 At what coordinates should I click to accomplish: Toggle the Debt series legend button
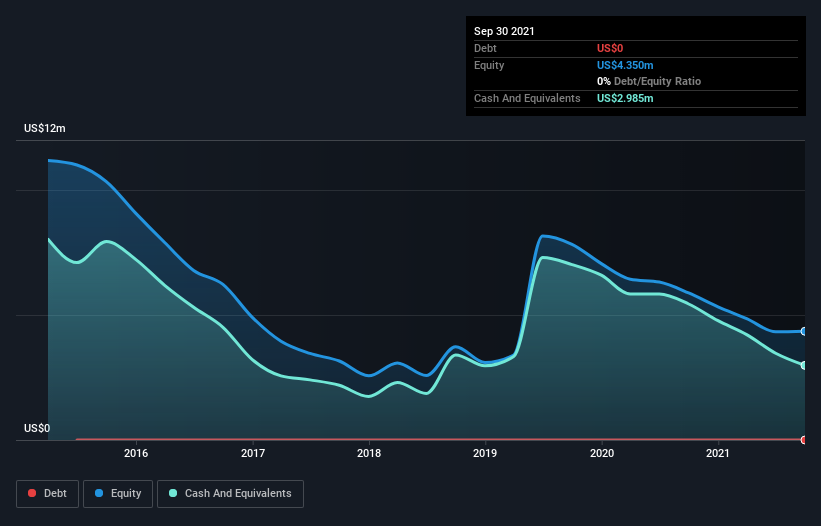tap(47, 494)
